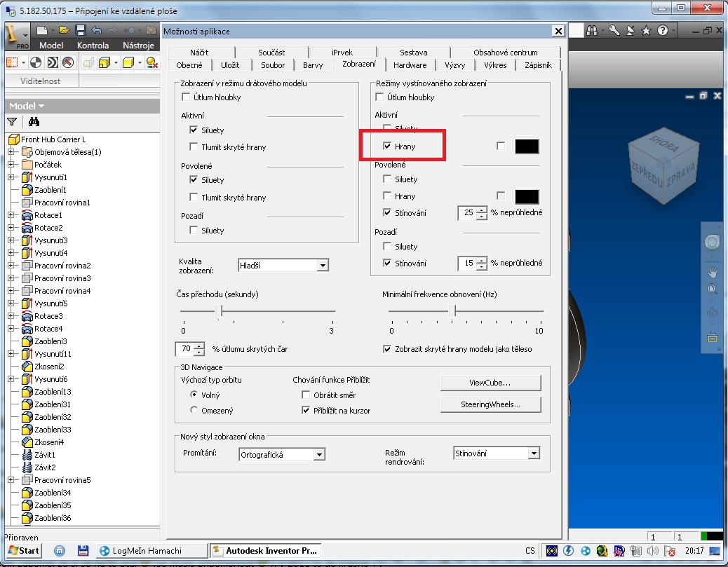This screenshot has width=728, height=567.
Task: Click the filter funnel icon in Model browser
Action: point(12,121)
